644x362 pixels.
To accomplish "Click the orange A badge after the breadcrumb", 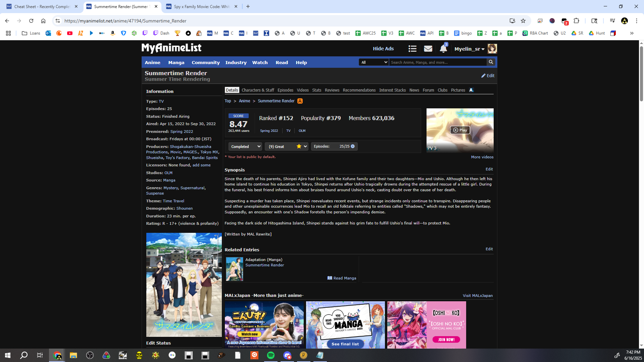I will (300, 101).
